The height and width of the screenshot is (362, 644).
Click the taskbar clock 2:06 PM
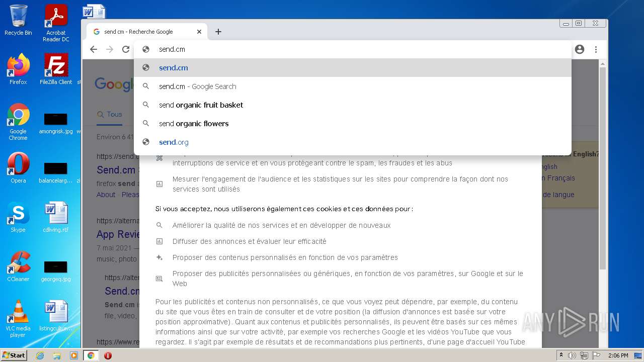618,355
